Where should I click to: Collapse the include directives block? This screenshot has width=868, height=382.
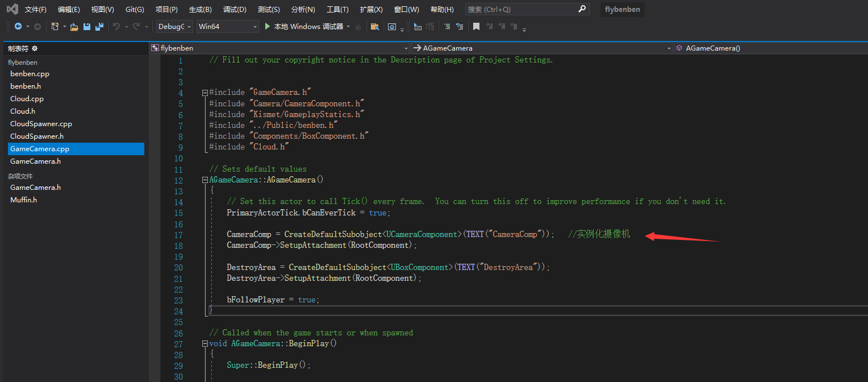pos(205,93)
